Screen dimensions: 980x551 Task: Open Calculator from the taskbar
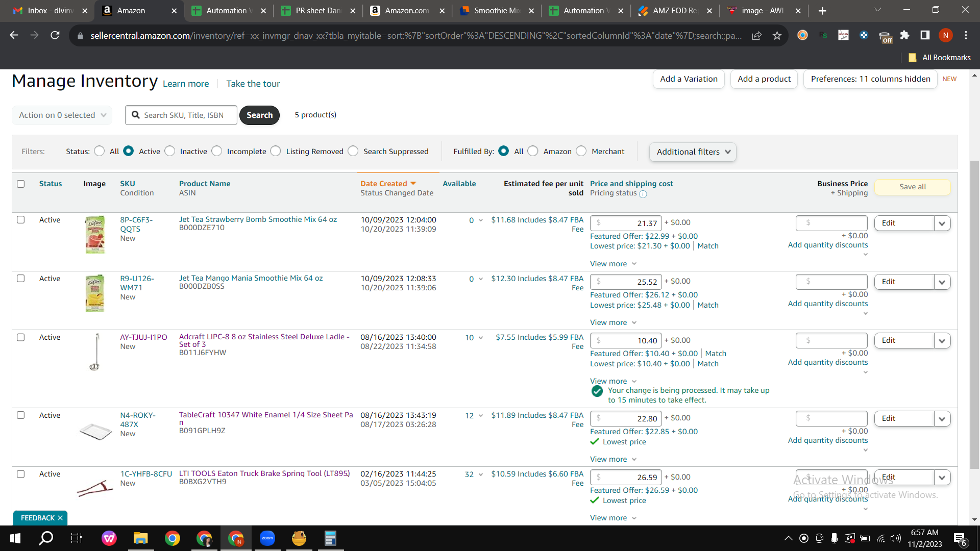click(x=330, y=538)
